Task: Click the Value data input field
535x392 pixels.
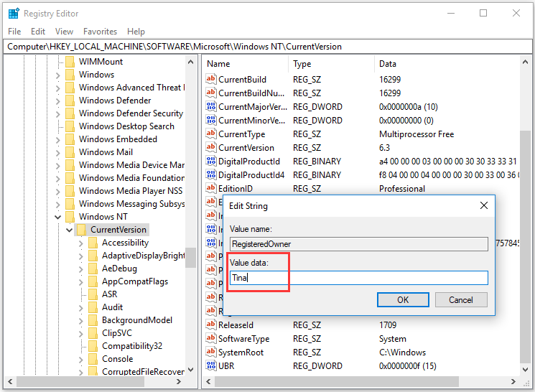Action: 359,278
